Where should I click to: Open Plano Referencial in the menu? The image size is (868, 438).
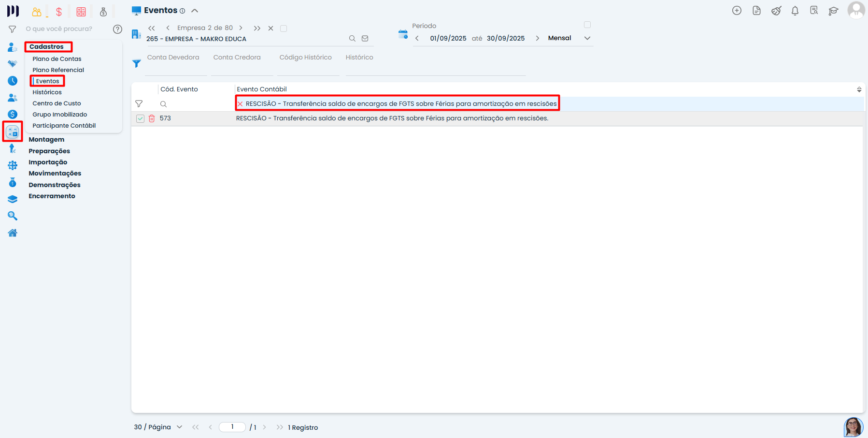pos(58,70)
